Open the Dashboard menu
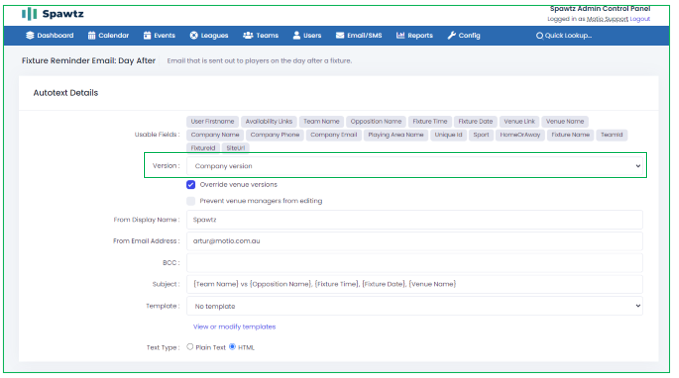This screenshot has height=378, width=679. (x=50, y=36)
